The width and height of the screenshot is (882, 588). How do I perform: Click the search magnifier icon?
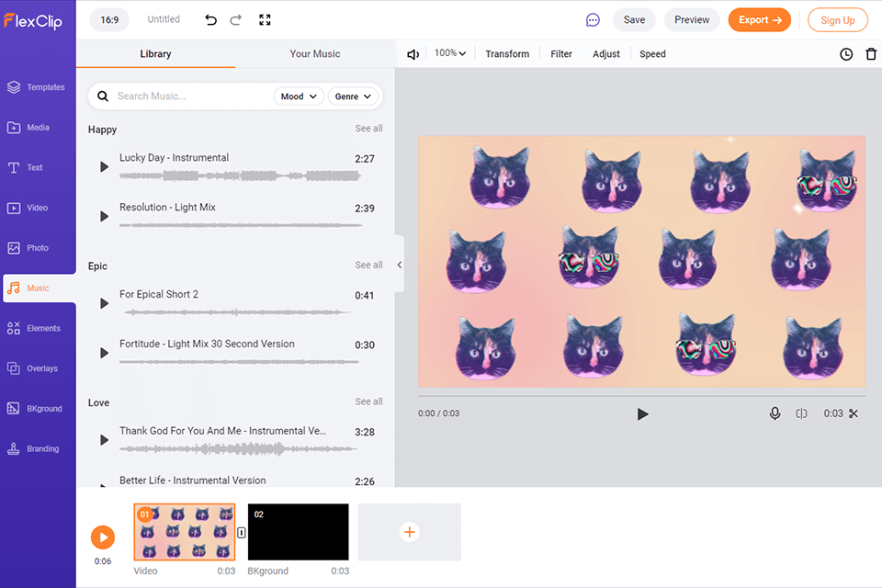(103, 96)
